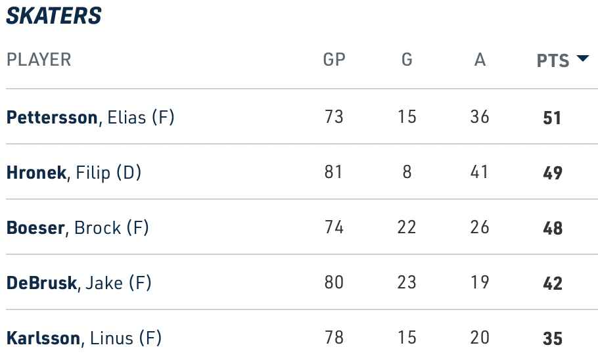Sort by PLAYER column header
598x364 pixels.
coord(39,60)
